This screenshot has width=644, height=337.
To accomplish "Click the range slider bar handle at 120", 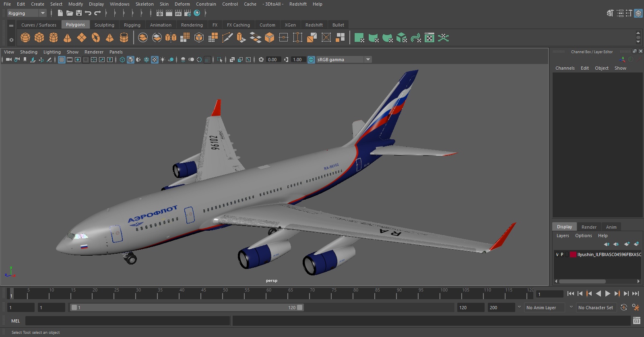I will click(300, 308).
